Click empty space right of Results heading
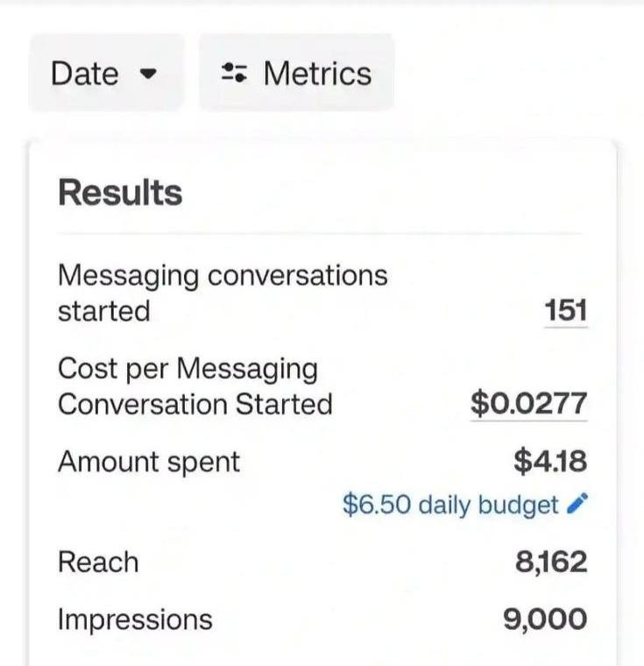Screen dimensions: 644x666 394,193
